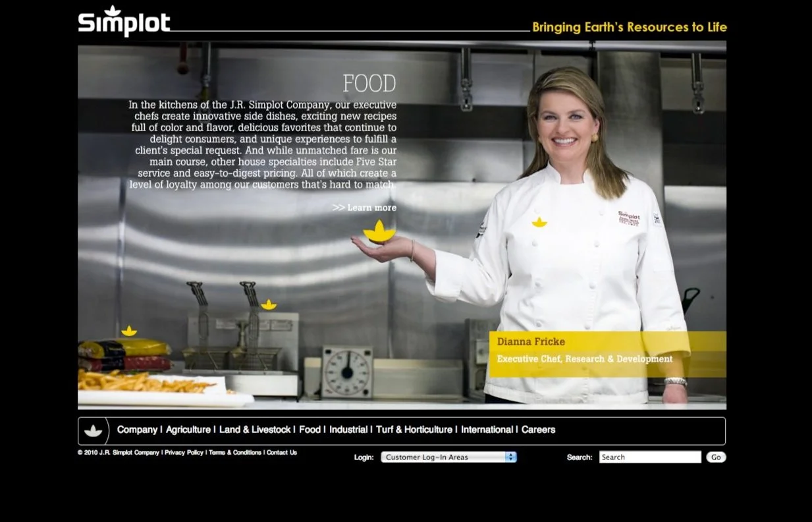Click yellow leaf marker above fryer baskets

pyautogui.click(x=269, y=304)
